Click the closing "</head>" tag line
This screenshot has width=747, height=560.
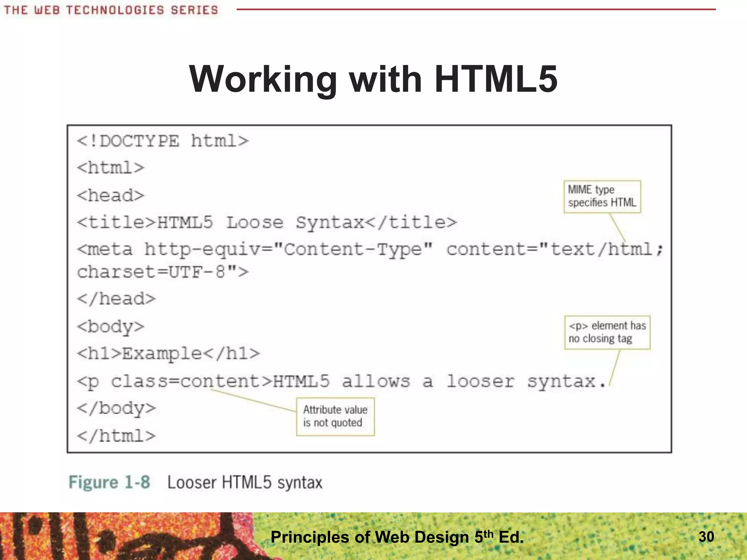[x=116, y=299]
